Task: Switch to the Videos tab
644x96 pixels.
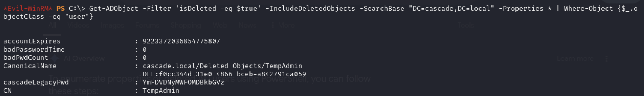Action: 78,25
